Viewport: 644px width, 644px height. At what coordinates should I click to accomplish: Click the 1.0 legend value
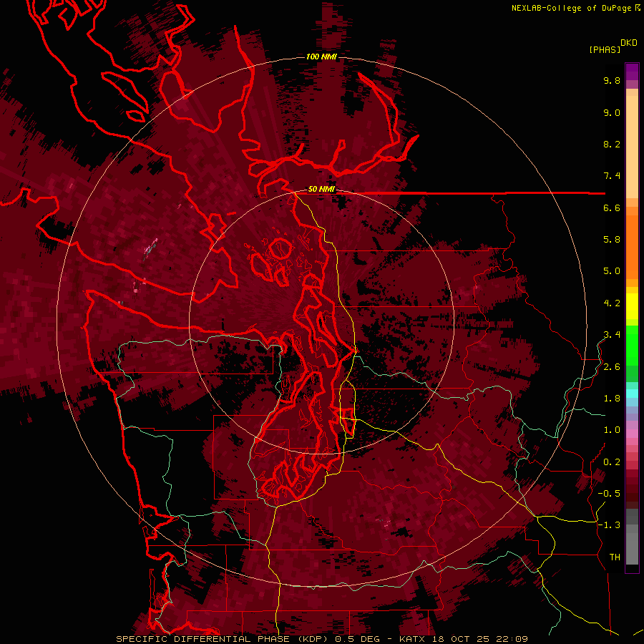[x=612, y=430]
